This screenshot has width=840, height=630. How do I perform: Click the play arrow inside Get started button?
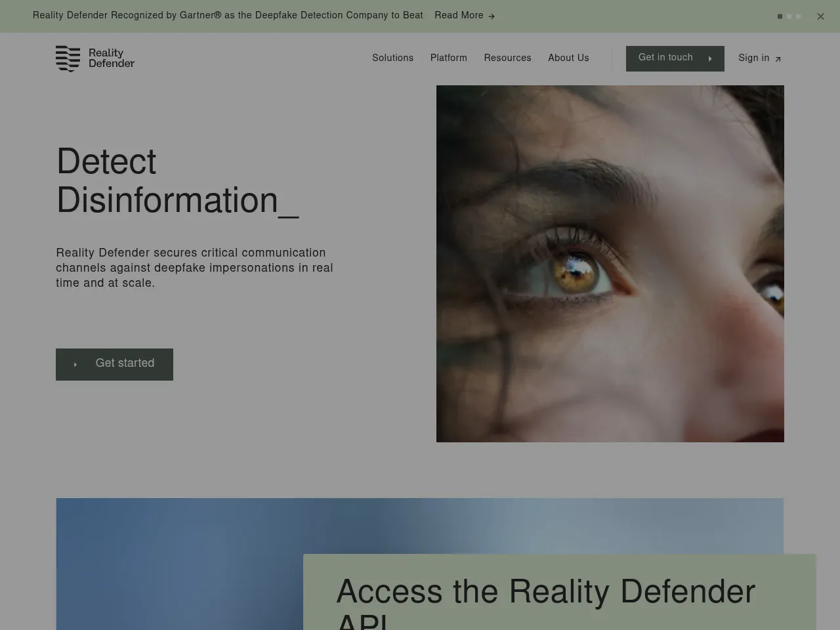[75, 365]
